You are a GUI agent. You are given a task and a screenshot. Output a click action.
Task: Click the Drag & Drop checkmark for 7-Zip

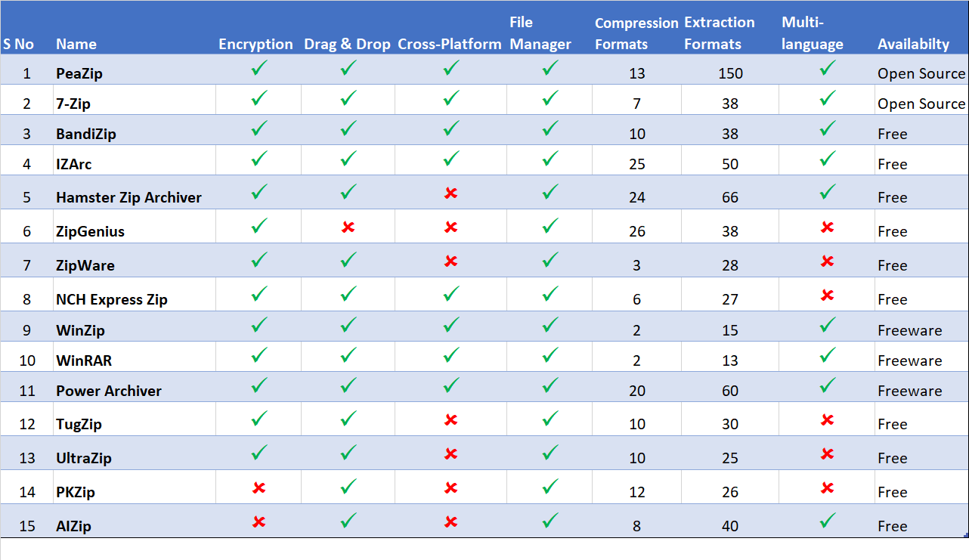click(x=348, y=98)
